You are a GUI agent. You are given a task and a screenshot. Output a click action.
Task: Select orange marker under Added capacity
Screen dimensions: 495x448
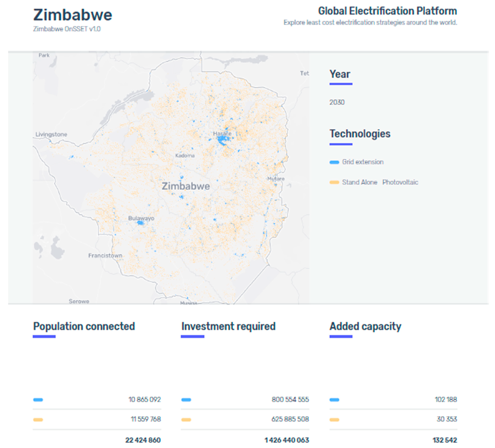[x=334, y=420]
